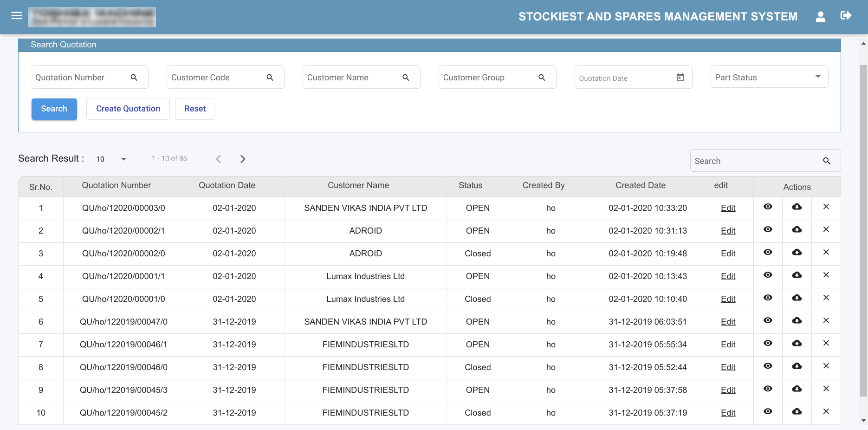This screenshot has width=868, height=430.
Task: Open the rows-per-page dropdown showing 10
Action: pyautogui.click(x=112, y=159)
